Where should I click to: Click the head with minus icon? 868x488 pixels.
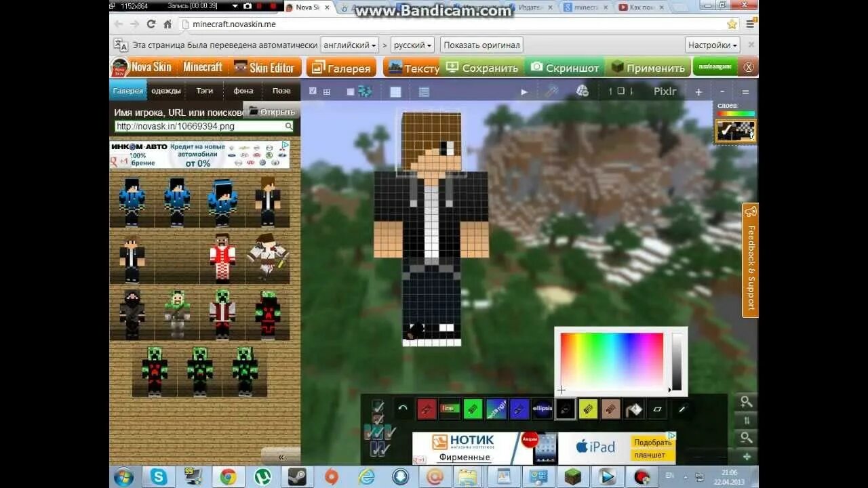(582, 91)
